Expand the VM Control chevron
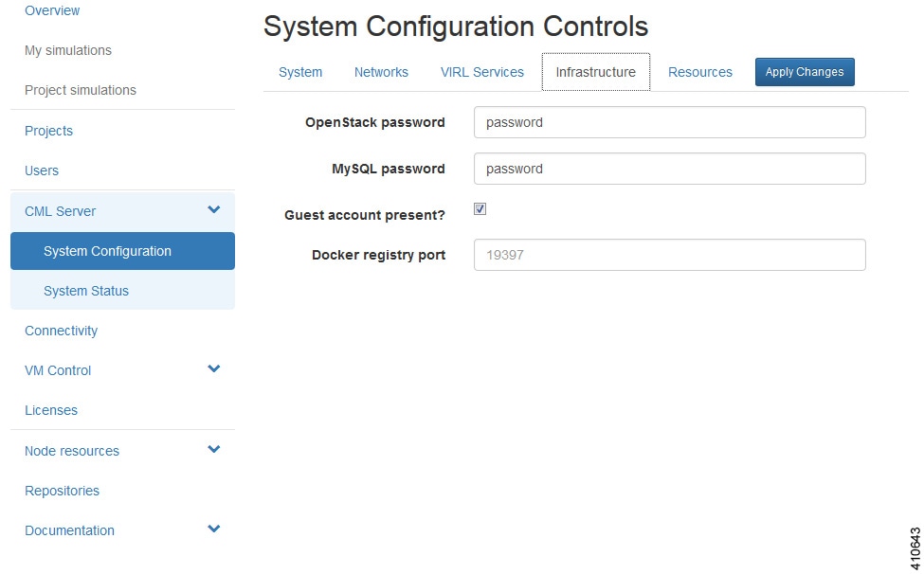The width and height of the screenshot is (924, 574). 213,369
